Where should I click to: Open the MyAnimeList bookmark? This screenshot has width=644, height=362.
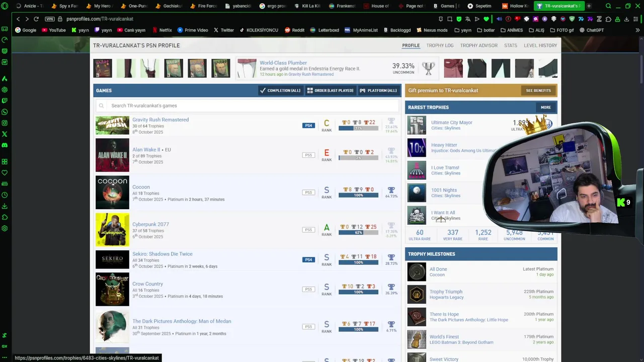pos(361,30)
